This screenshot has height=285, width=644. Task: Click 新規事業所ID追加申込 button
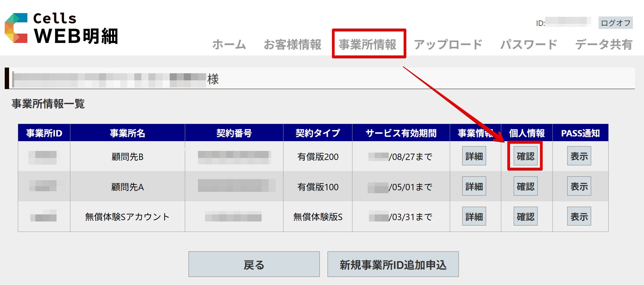[x=393, y=264]
